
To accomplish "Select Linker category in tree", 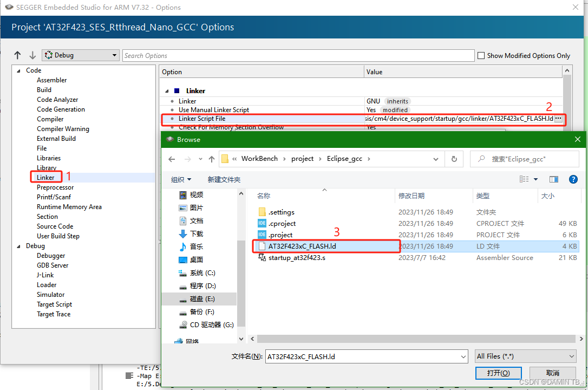I will click(x=45, y=178).
